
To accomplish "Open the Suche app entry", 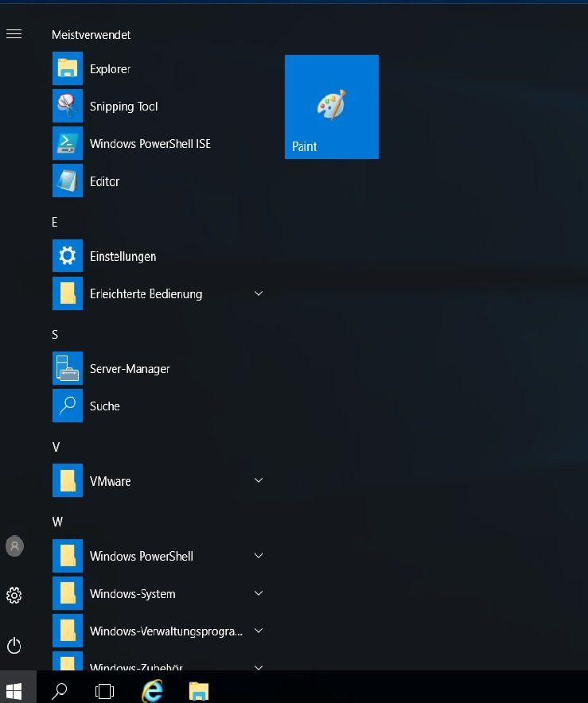I will pos(158,406).
